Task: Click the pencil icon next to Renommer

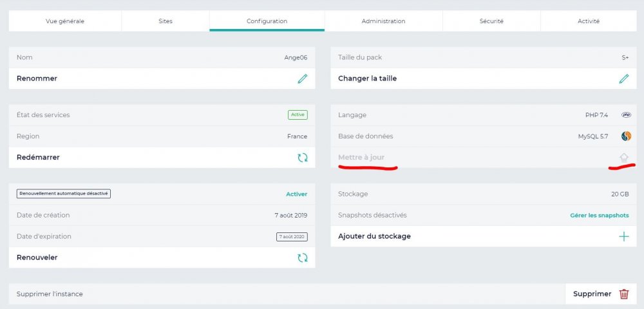Action: tap(303, 79)
